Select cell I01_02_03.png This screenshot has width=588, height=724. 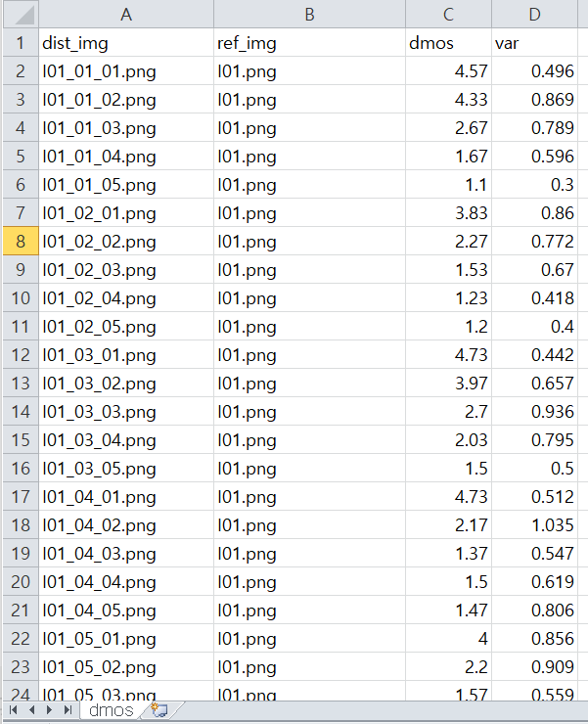(126, 270)
